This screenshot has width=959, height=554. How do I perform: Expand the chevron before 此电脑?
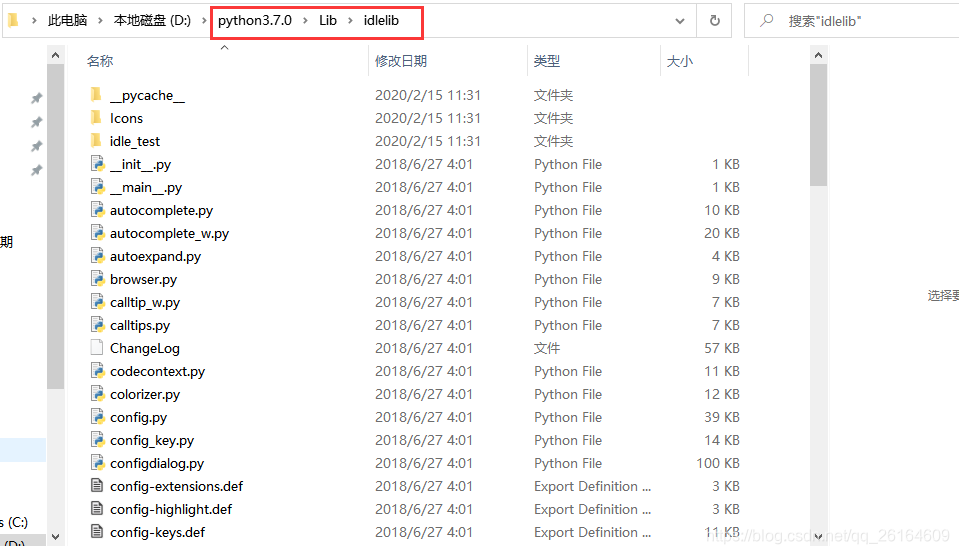[34, 21]
